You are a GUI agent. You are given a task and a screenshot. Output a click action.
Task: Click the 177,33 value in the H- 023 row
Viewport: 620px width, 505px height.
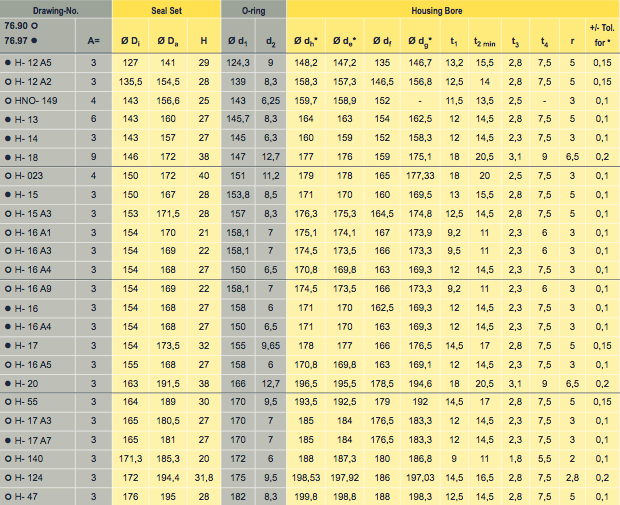click(x=421, y=176)
